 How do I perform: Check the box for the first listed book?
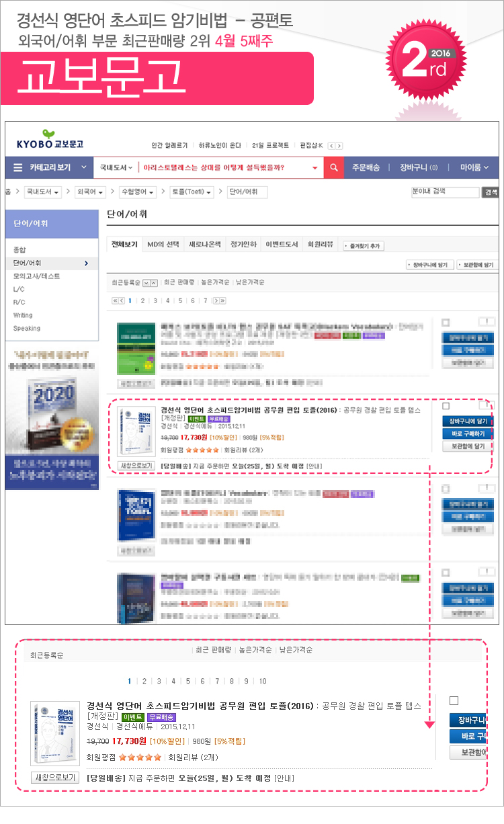coord(446,322)
